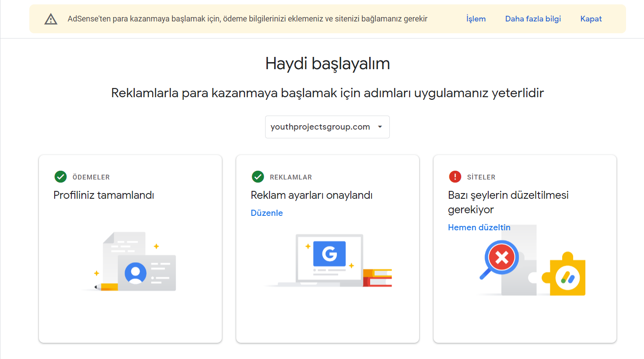The width and height of the screenshot is (644, 359).
Task: Click the dropdown arrow next to the domain
Action: coord(380,127)
